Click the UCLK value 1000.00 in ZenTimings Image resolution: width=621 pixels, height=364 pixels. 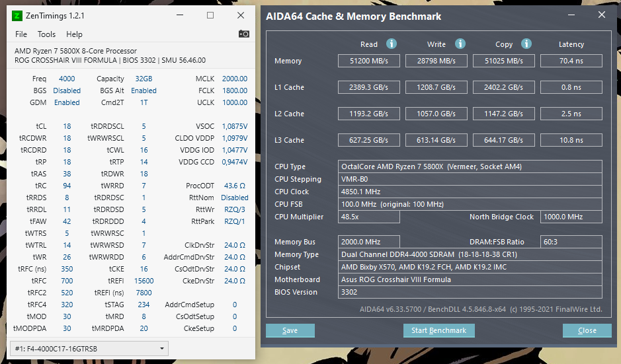point(235,102)
